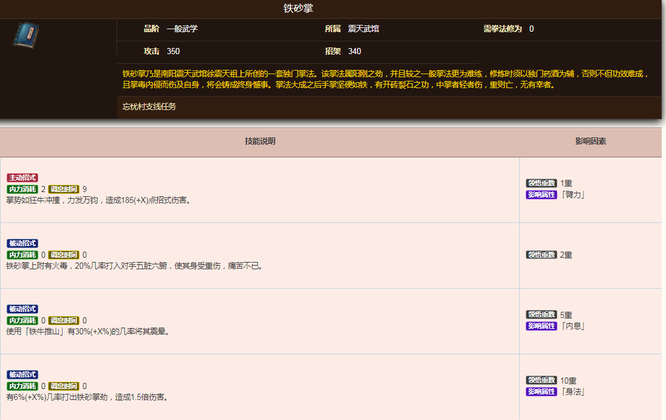Click the 技能说明 column header

click(260, 141)
